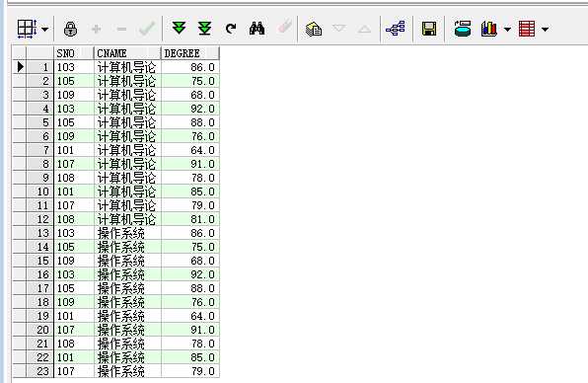Click the export query results database icon

click(463, 29)
